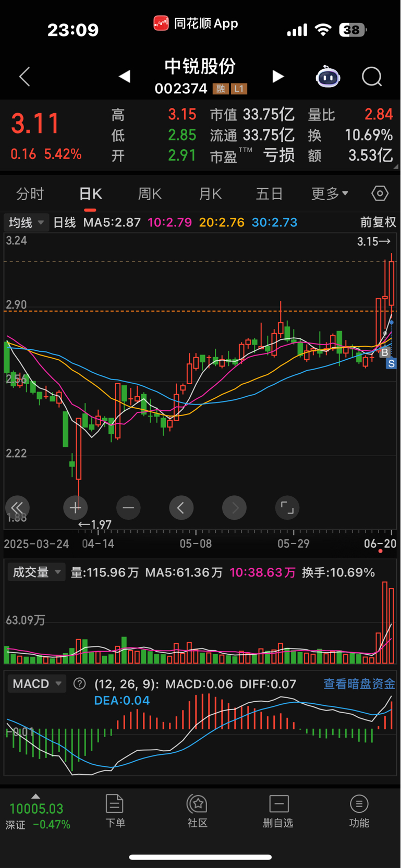Switch to 周K tab
Viewport: 401px width, 868px height.
(150, 194)
